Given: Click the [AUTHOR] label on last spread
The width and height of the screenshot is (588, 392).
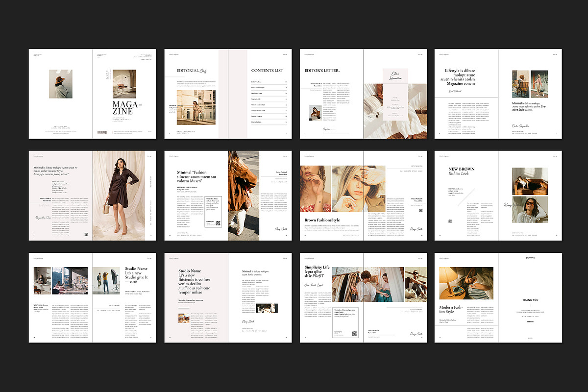Looking at the screenshot, I should click(x=530, y=257).
